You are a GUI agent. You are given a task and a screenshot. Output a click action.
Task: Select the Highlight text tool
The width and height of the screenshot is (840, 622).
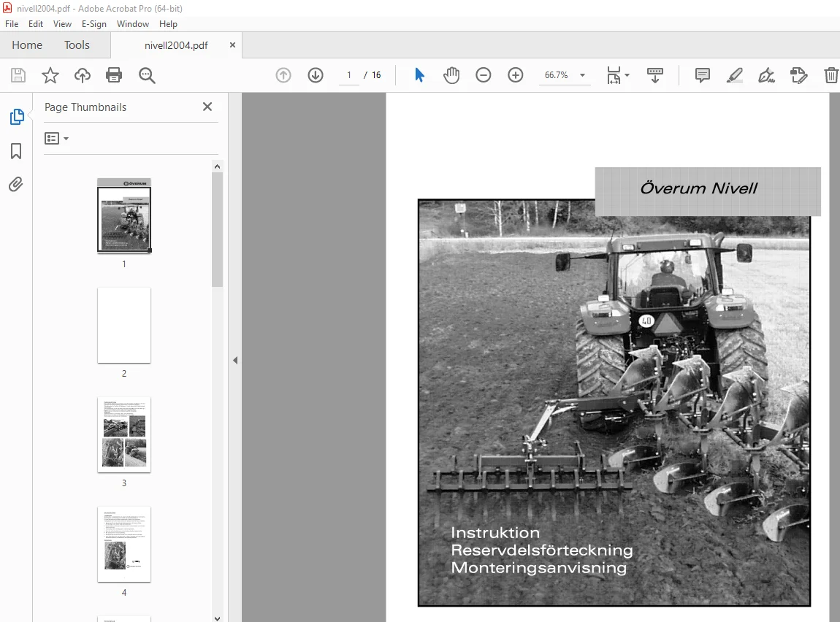(735, 75)
